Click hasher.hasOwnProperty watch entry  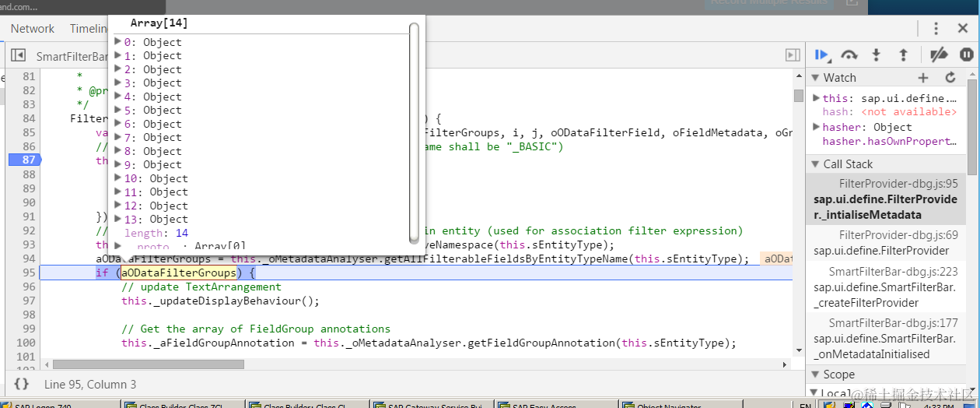[889, 141]
